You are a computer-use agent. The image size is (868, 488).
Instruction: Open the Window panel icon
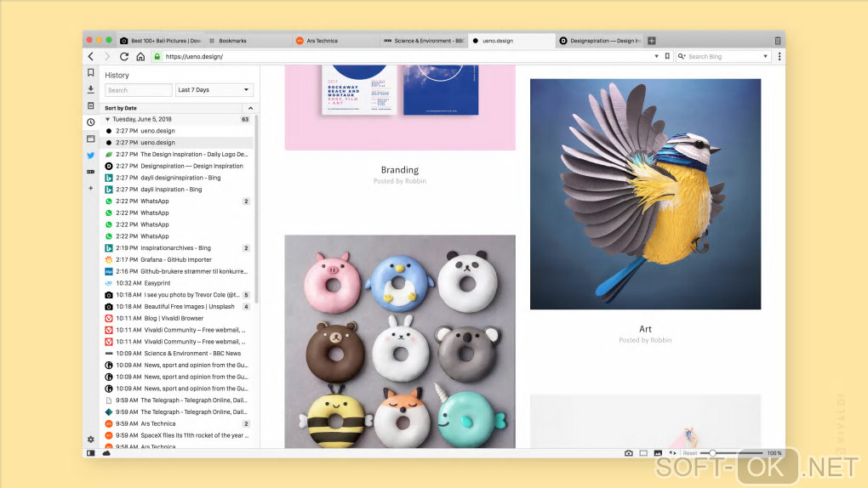(91, 139)
